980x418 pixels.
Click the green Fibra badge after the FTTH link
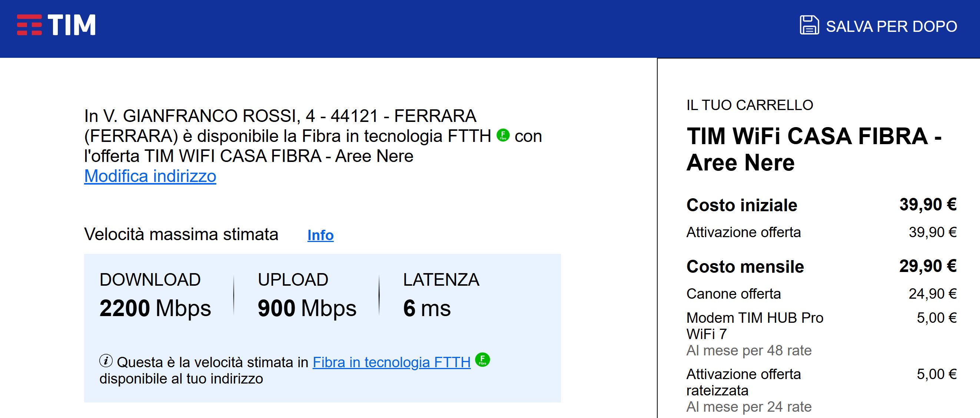pos(482,360)
